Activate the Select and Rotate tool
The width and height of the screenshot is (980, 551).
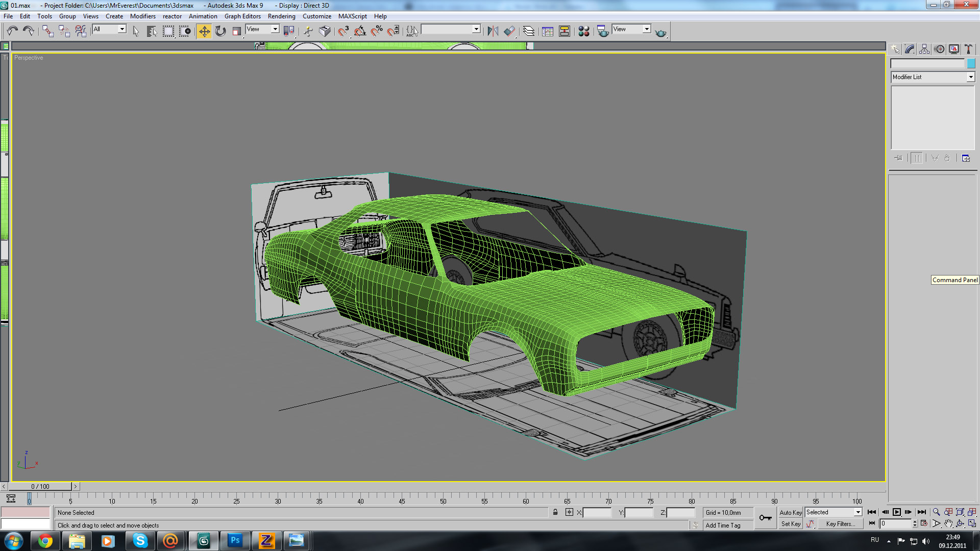[x=220, y=32]
